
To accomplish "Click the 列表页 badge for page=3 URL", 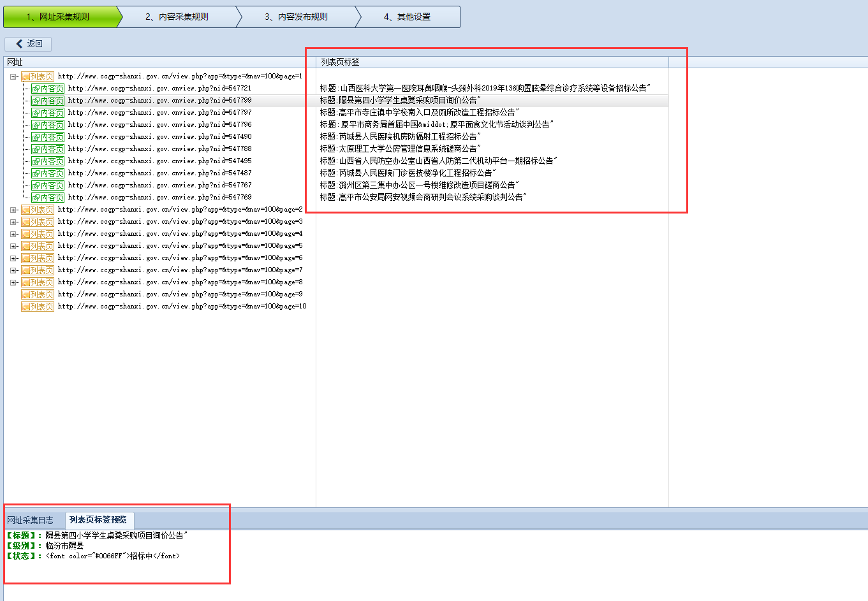I will 38,222.
